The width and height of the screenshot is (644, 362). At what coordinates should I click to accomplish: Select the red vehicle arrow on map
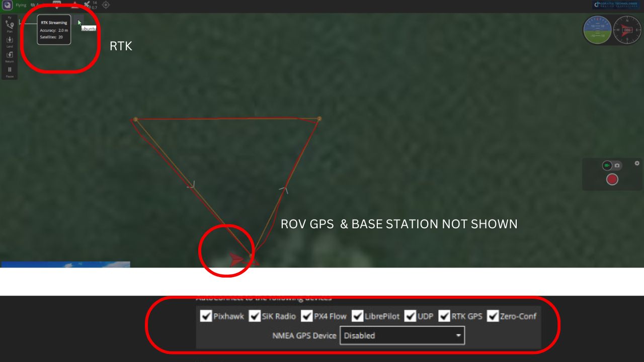(236, 260)
